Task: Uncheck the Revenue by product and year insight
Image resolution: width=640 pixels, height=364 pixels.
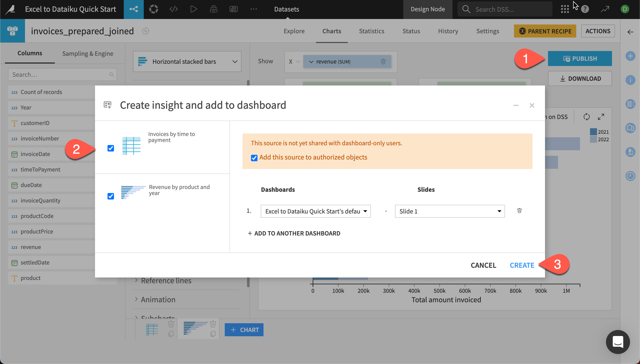Action: 111,196
